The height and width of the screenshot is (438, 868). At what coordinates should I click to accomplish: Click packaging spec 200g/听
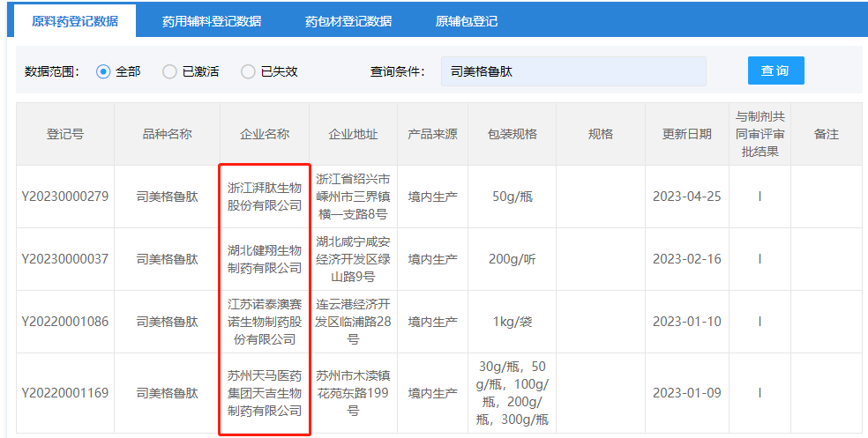pyautogui.click(x=512, y=259)
